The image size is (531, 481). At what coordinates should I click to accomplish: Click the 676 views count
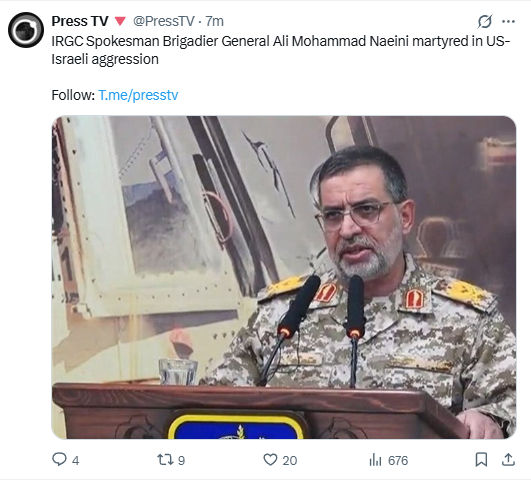tap(398, 460)
